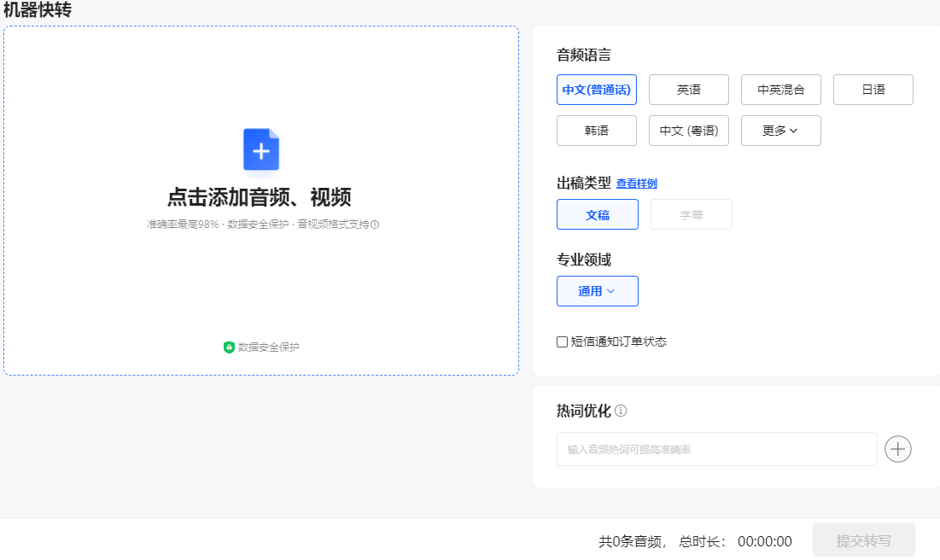Select 日语 audio language
Screen dimensions: 940x560
tap(873, 90)
